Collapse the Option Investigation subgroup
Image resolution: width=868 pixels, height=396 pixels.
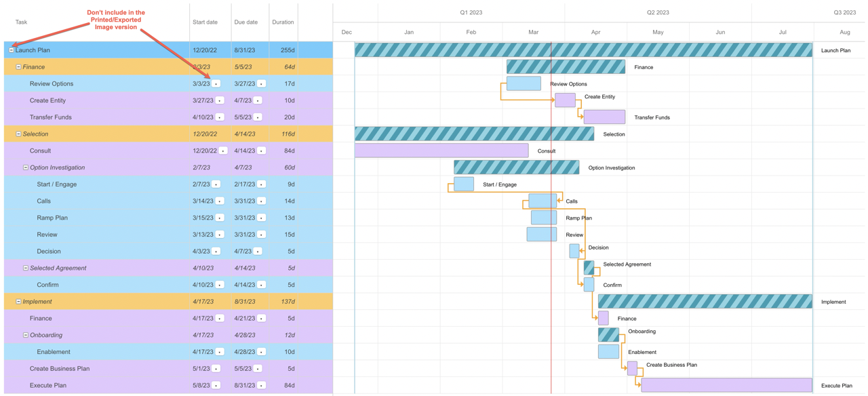tap(26, 167)
